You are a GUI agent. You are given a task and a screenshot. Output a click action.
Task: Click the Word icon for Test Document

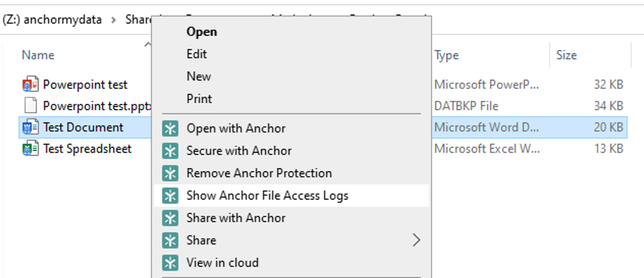click(31, 127)
